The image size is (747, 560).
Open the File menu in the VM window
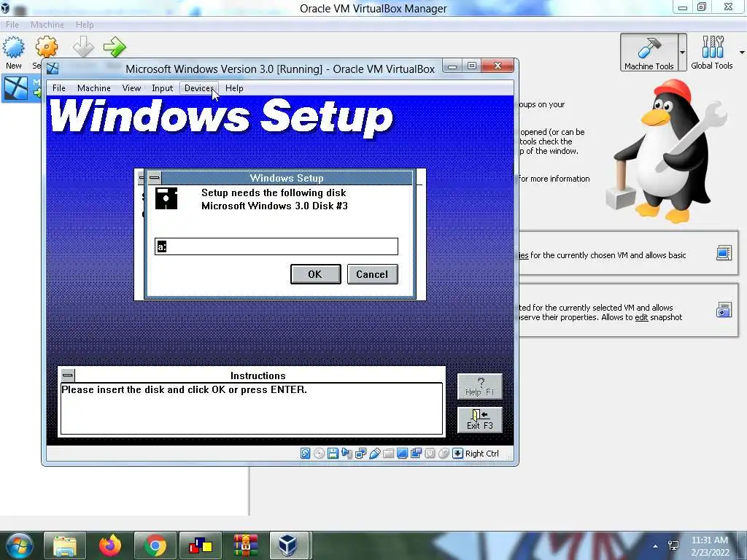[x=58, y=88]
